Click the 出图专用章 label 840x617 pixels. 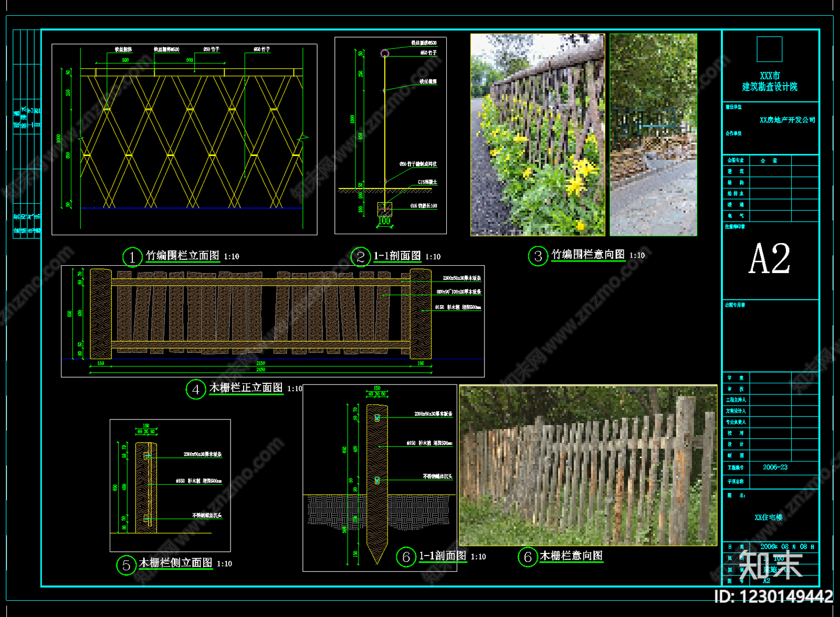pos(735,305)
